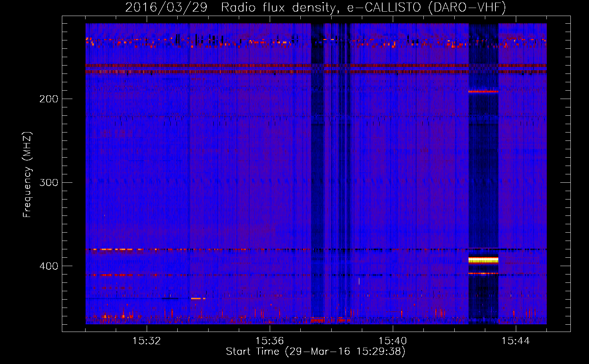Click the 15:44 time axis label
The image size is (589, 364).
[x=516, y=341]
